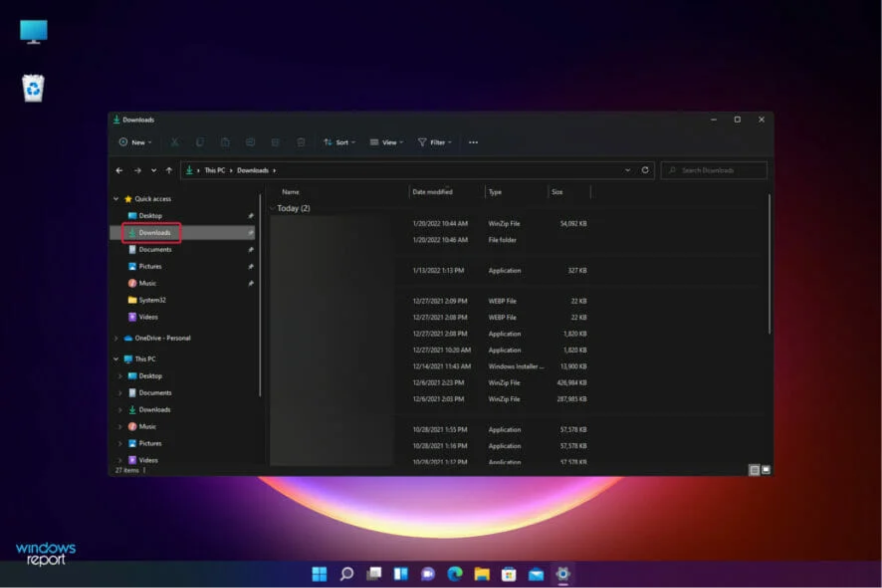This screenshot has width=882, height=588.
Task: Select Downloads under This PC
Action: [154, 410]
